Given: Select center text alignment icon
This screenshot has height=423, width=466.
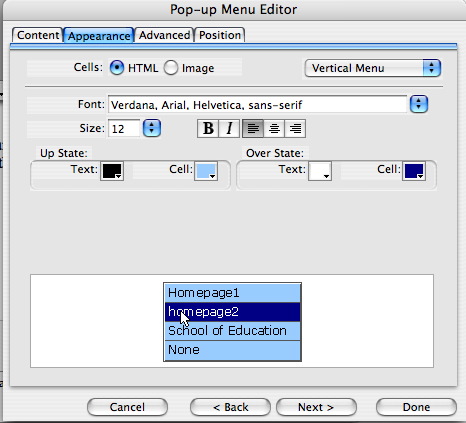Looking at the screenshot, I should tap(274, 128).
